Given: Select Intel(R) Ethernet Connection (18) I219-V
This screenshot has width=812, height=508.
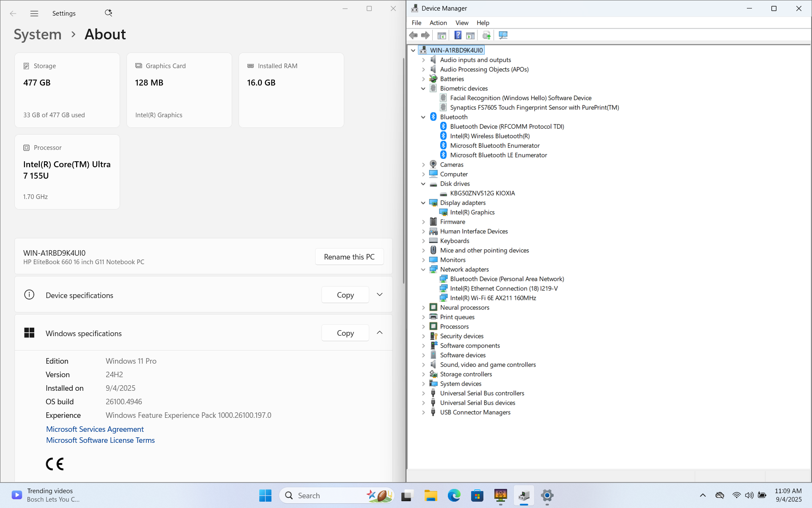Looking at the screenshot, I should point(504,288).
